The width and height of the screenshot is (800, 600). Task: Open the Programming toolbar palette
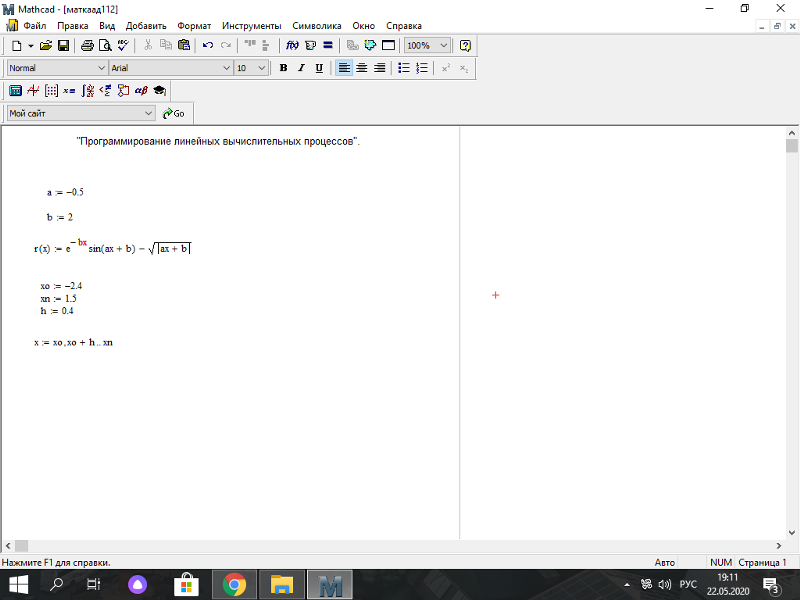(123, 91)
